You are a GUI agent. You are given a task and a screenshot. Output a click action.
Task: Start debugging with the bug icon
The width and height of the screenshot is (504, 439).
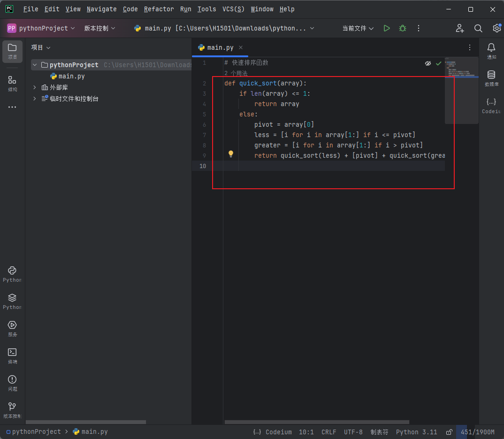(x=402, y=28)
